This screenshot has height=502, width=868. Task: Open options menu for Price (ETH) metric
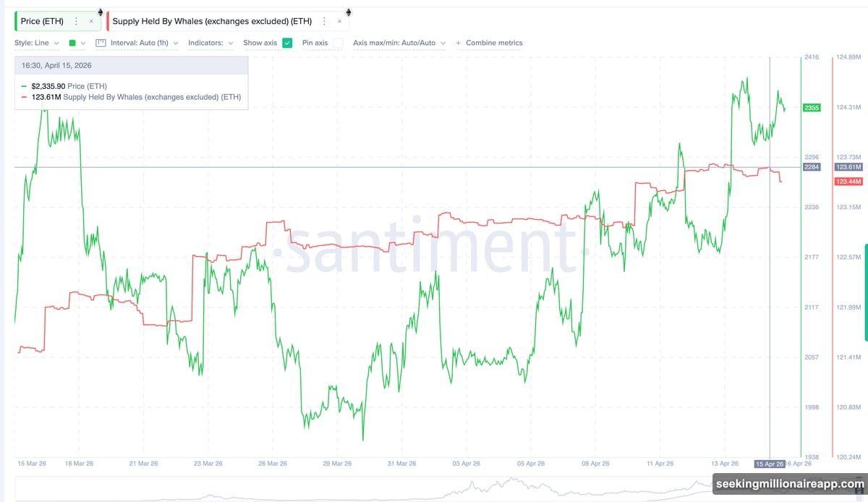point(76,22)
